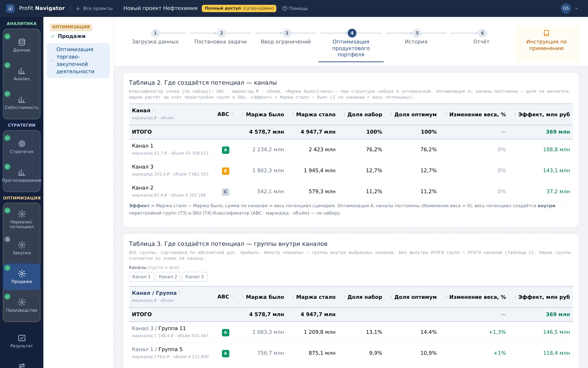Open the Анализ sidebar section

click(x=22, y=74)
